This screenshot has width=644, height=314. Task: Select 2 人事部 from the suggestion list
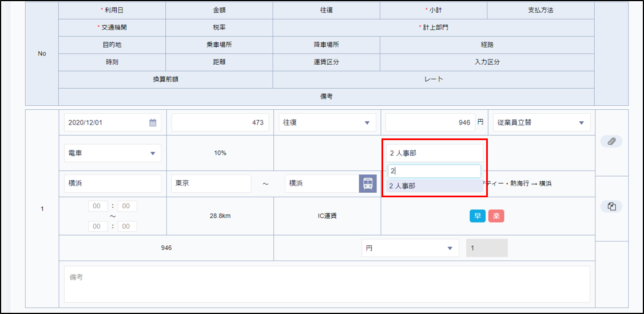click(x=434, y=186)
